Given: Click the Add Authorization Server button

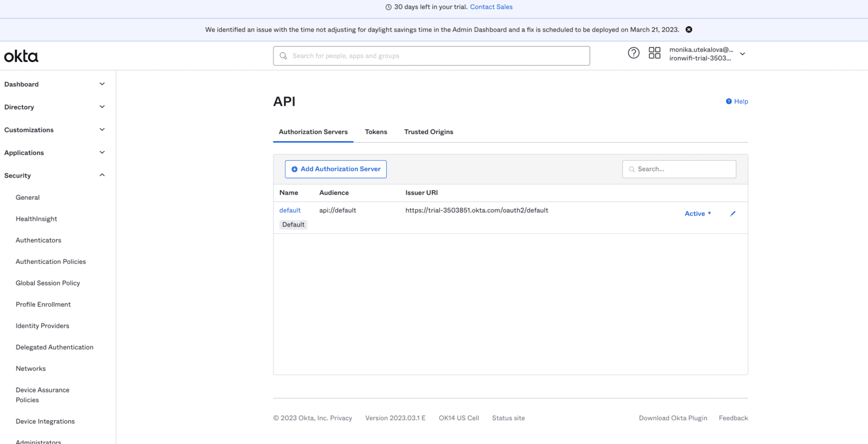Looking at the screenshot, I should [x=336, y=169].
